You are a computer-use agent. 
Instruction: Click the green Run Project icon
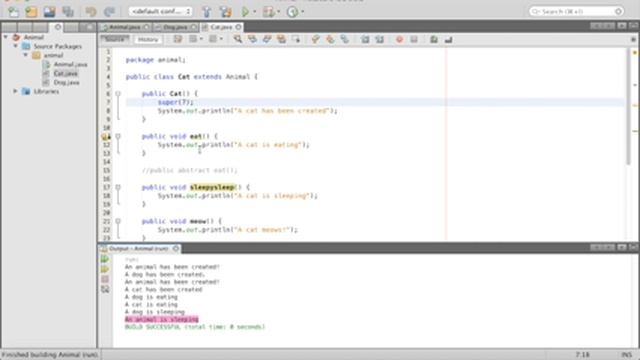tap(245, 11)
